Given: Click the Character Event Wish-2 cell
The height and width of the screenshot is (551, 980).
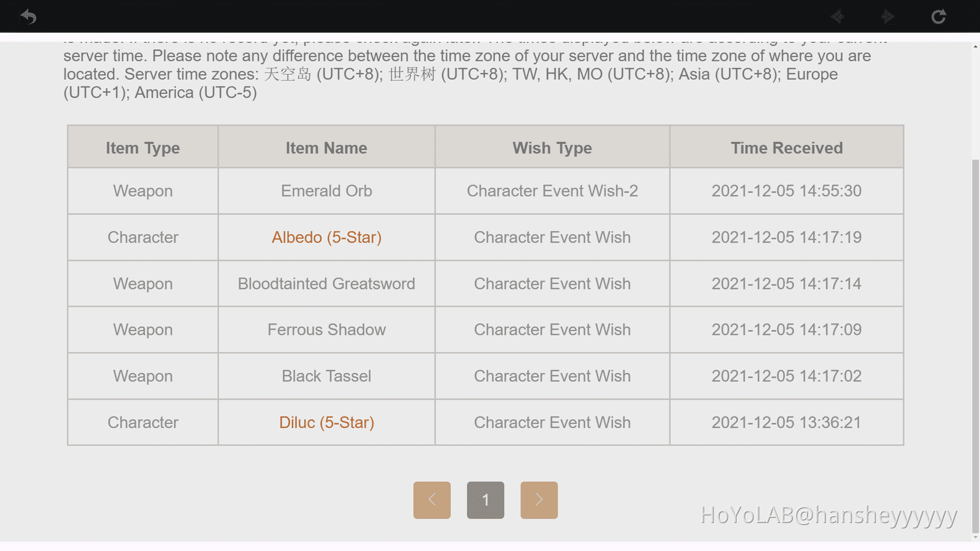Looking at the screenshot, I should tap(552, 191).
